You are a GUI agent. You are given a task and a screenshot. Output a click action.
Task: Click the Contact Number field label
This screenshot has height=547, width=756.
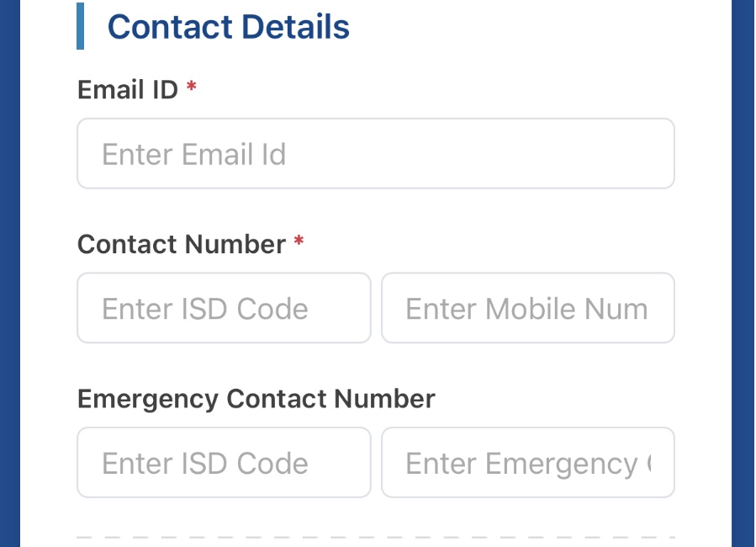click(182, 244)
